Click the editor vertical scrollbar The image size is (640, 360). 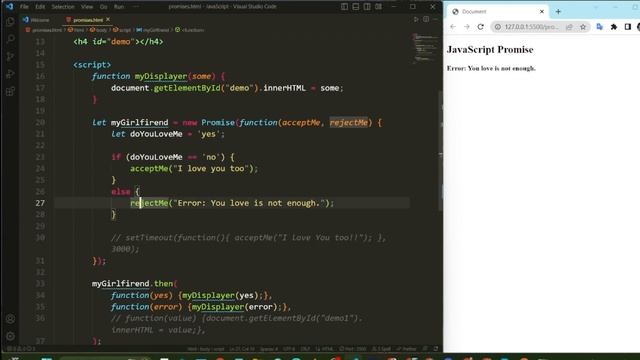pos(440,150)
